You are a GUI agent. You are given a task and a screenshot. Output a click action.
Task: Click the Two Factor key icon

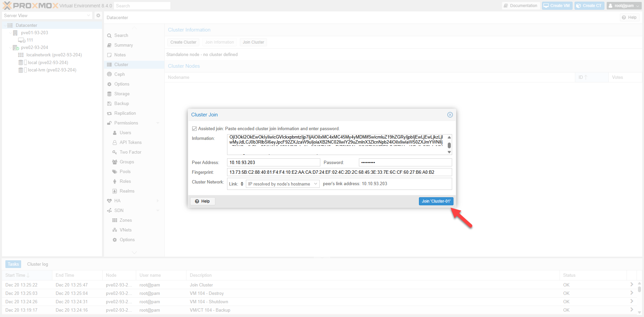point(115,152)
